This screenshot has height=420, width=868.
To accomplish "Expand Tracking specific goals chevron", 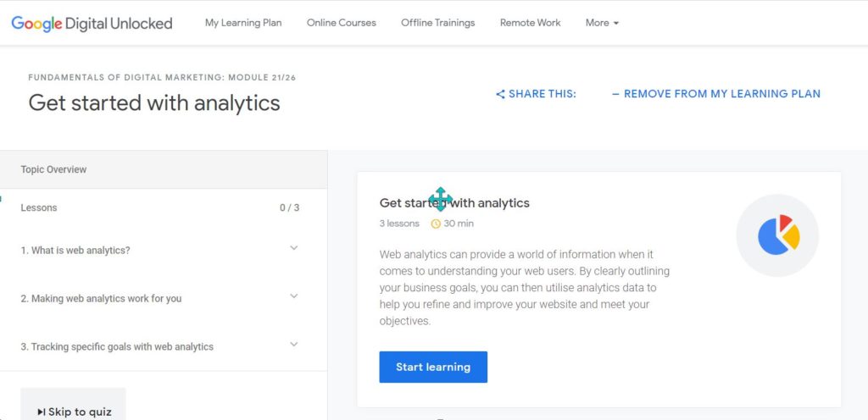I will pyautogui.click(x=294, y=344).
